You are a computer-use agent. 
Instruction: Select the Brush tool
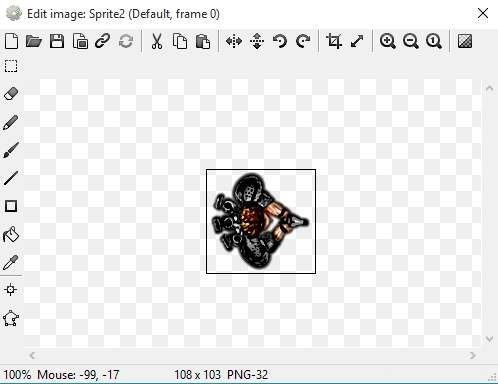point(11,150)
